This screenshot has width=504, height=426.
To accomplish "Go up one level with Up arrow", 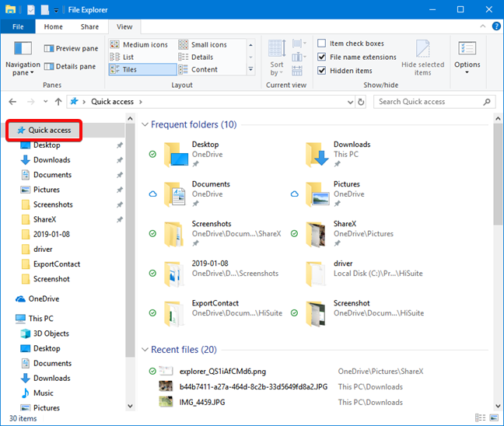I will coord(58,102).
